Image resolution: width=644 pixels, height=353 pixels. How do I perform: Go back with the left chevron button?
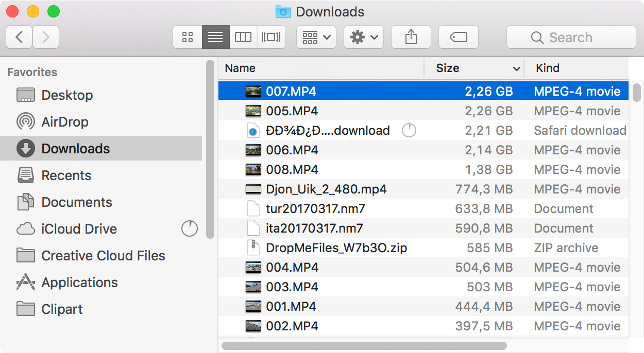(20, 37)
